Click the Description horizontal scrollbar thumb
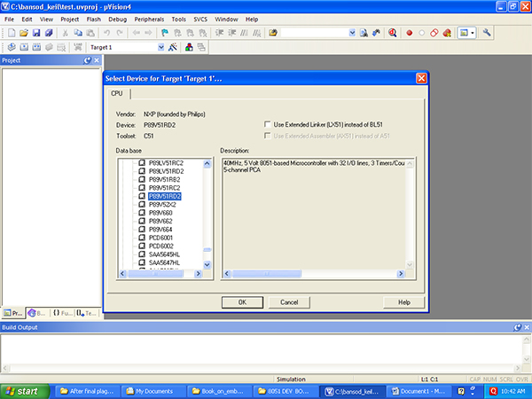532x399 pixels. pyautogui.click(x=266, y=273)
